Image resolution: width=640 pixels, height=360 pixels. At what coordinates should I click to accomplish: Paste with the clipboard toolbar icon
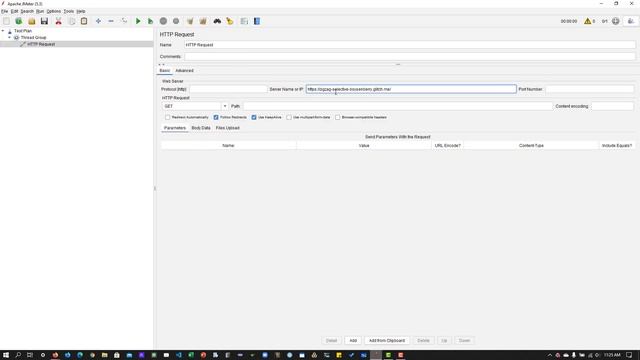coord(84,21)
